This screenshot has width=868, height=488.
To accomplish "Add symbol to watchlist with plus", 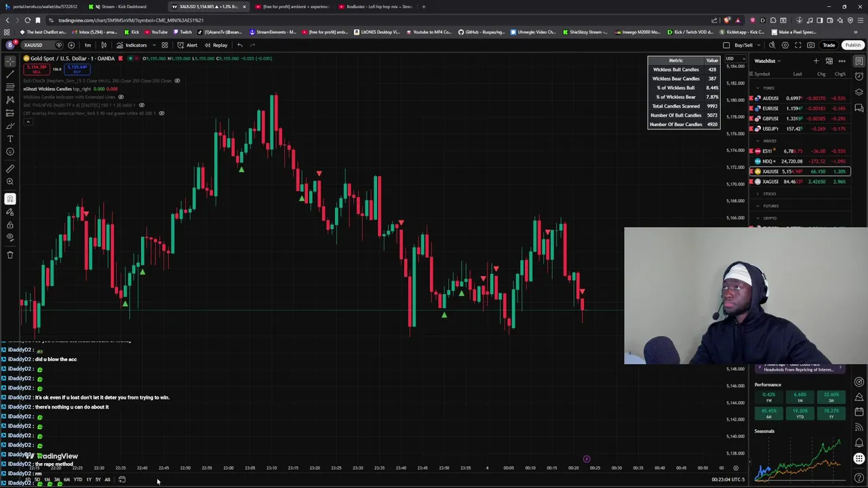I will coord(816,61).
